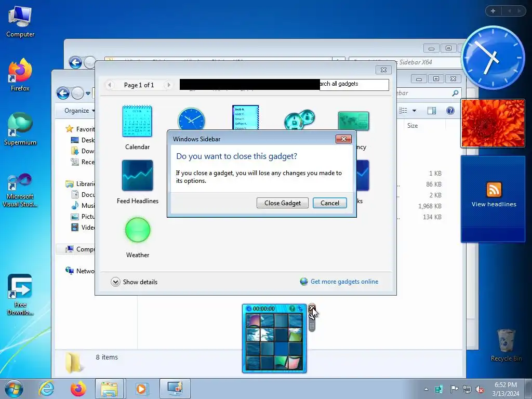
Task: Open Computer desktop icon
Action: (x=20, y=22)
